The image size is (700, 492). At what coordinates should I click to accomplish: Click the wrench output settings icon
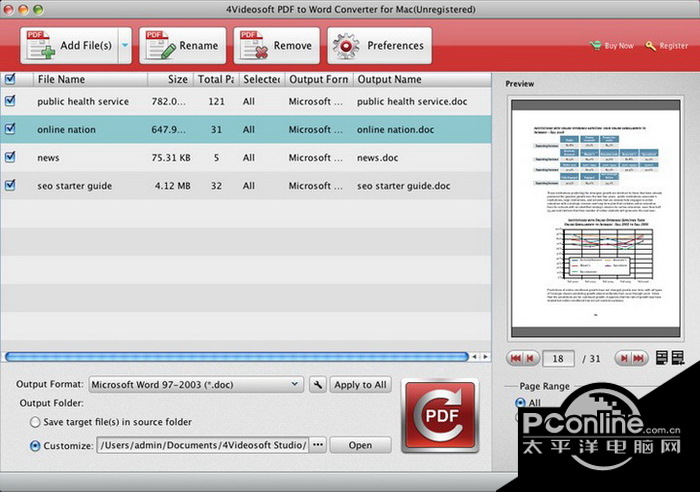317,384
